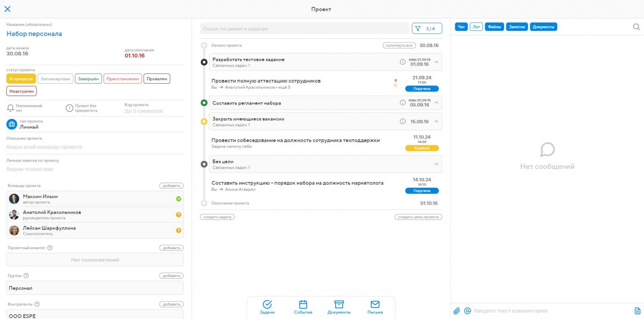Viewport: 644px width, 319px height.
Task: Click the reminders bell icon
Action: 11,108
